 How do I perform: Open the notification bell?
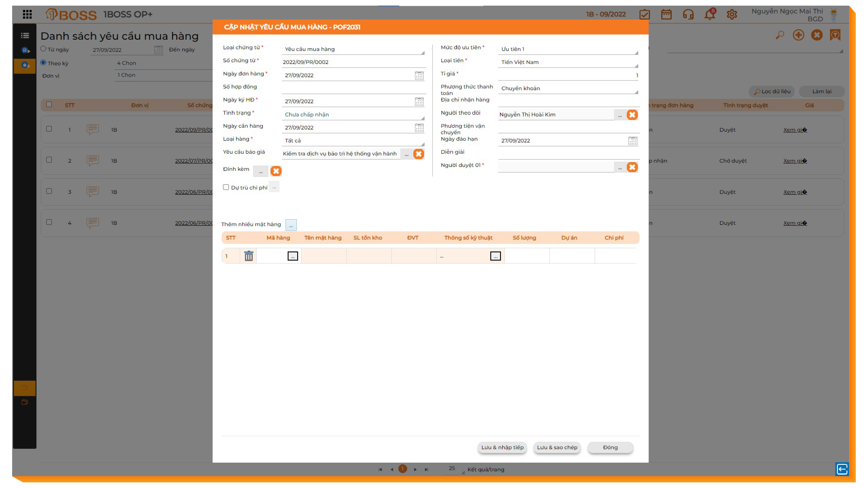[x=710, y=15]
